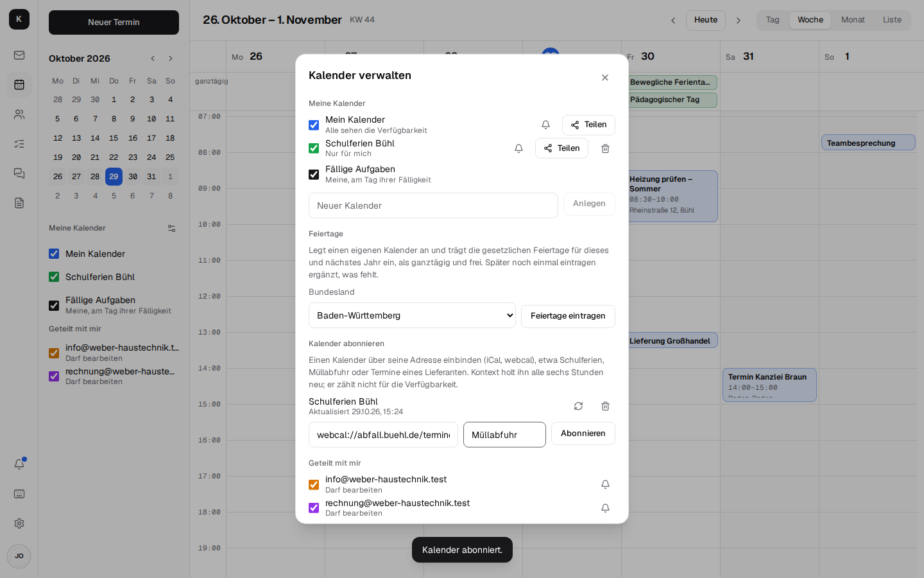The height and width of the screenshot is (578, 924).
Task: Open the keyboard shortcuts icon in the sidebar
Action: (x=19, y=494)
